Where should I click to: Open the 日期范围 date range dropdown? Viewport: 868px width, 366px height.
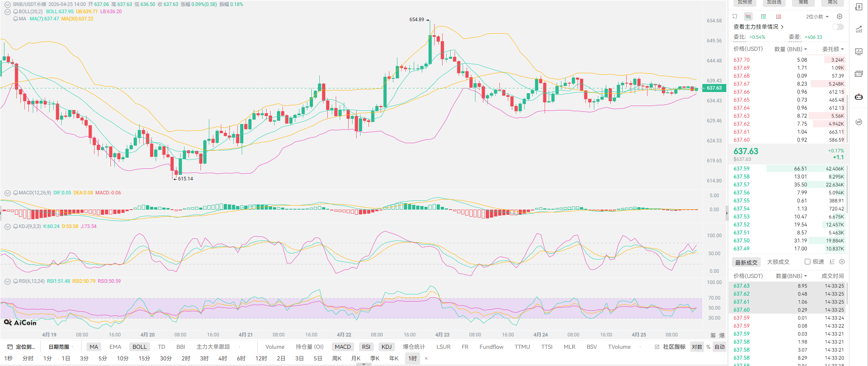coord(60,347)
